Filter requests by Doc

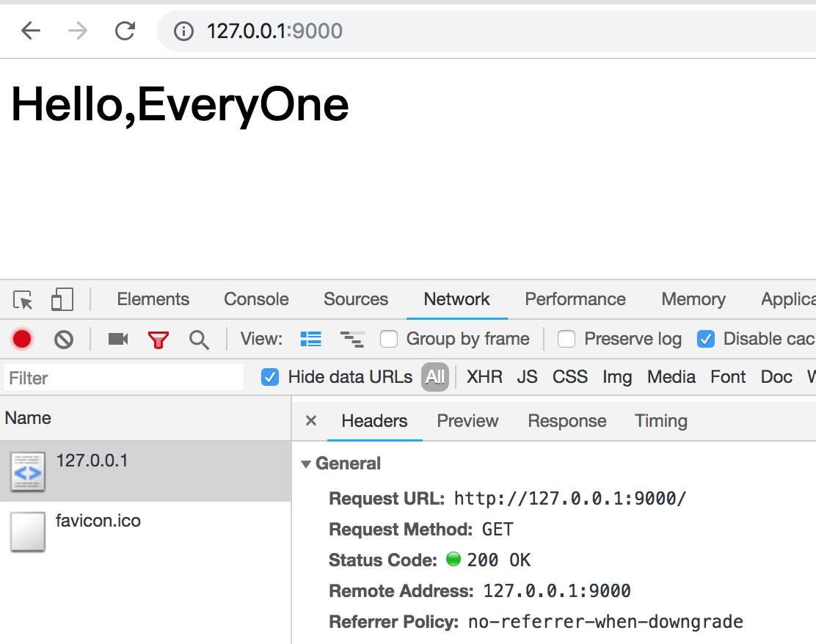tap(776, 377)
